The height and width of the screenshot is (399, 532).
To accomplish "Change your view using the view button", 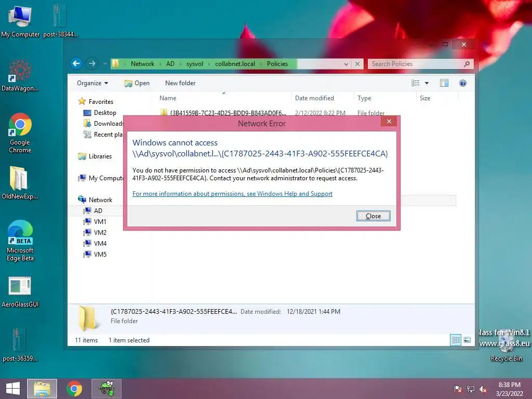I will [416, 83].
